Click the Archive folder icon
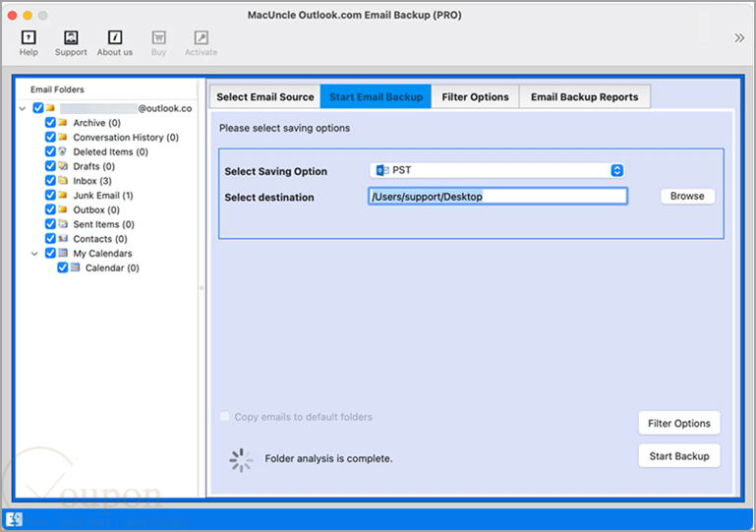 click(63, 123)
